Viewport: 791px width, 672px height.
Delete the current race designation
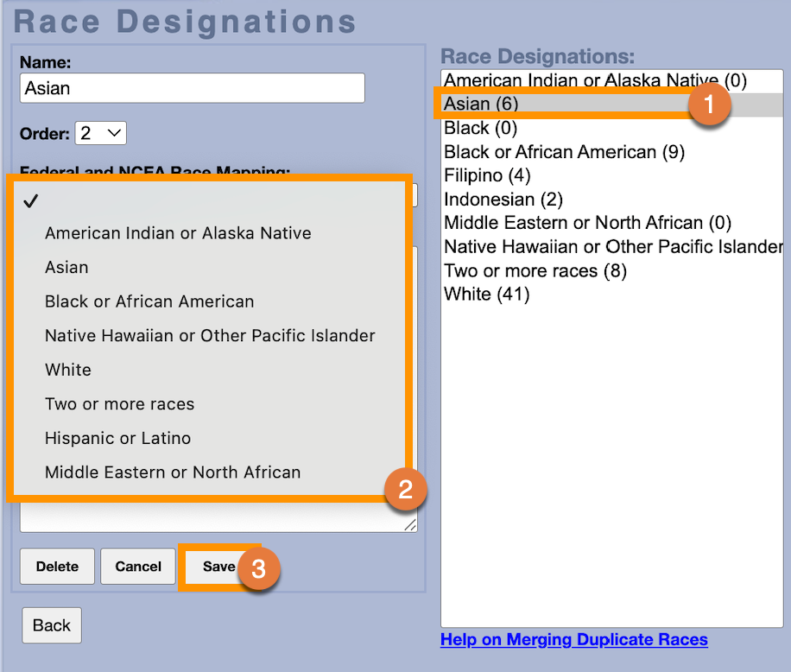click(x=57, y=567)
